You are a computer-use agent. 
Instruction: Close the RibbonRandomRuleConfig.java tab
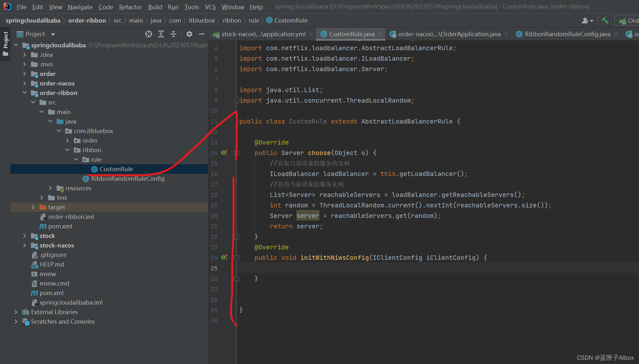(616, 34)
